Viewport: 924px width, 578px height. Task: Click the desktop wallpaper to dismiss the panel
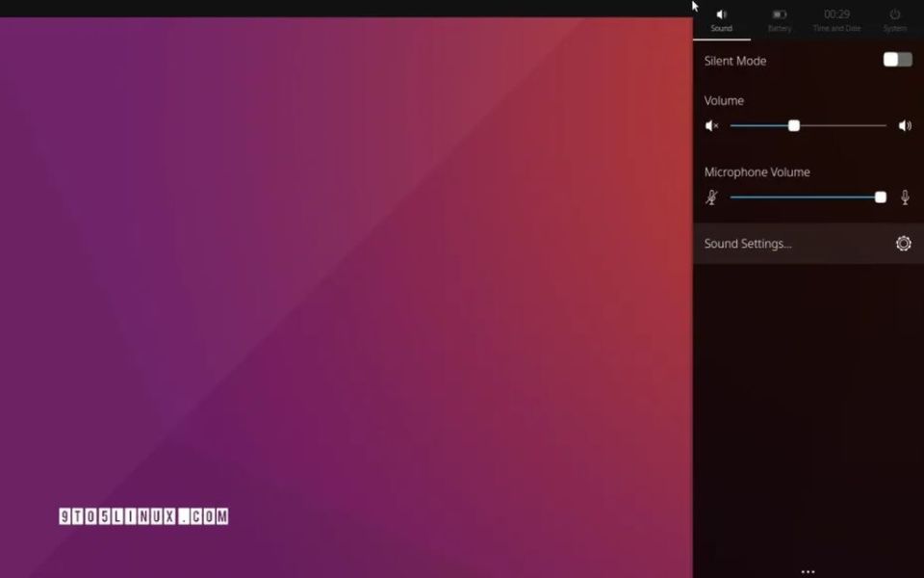tap(346, 289)
